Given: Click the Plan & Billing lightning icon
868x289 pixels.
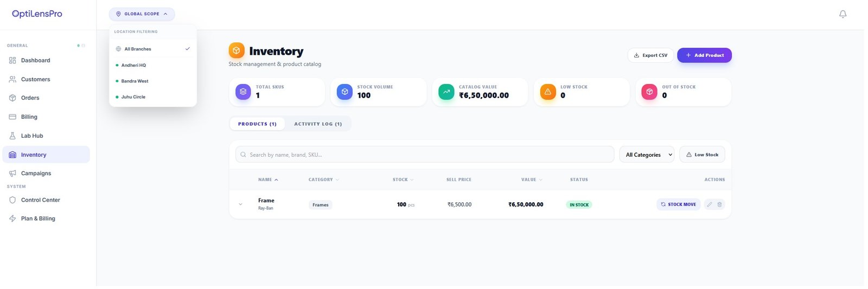Looking at the screenshot, I should click(12, 219).
